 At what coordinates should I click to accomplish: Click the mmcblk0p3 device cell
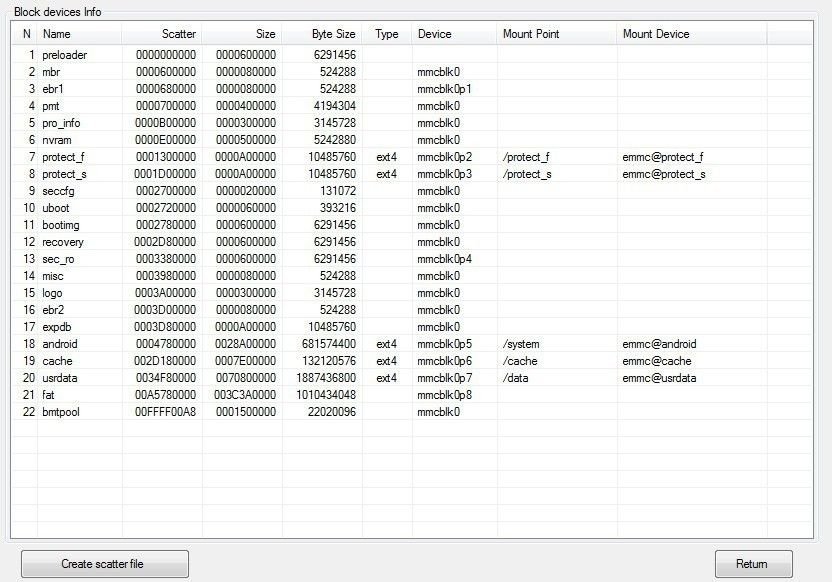point(445,174)
